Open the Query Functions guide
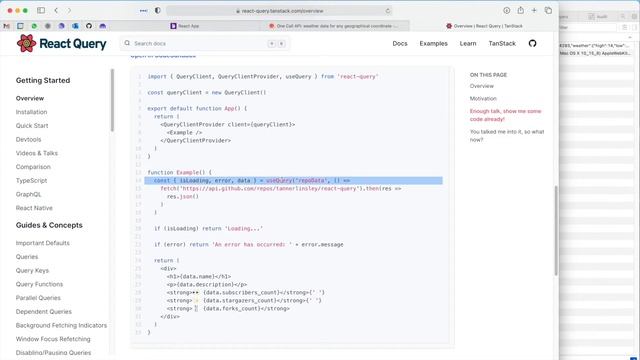This screenshot has height=360, width=640. tap(39, 284)
